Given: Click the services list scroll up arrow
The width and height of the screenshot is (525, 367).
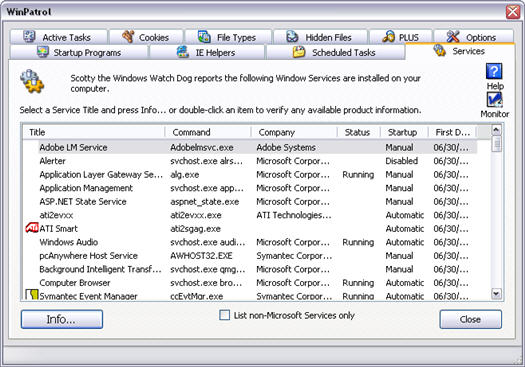Looking at the screenshot, I should click(x=496, y=130).
